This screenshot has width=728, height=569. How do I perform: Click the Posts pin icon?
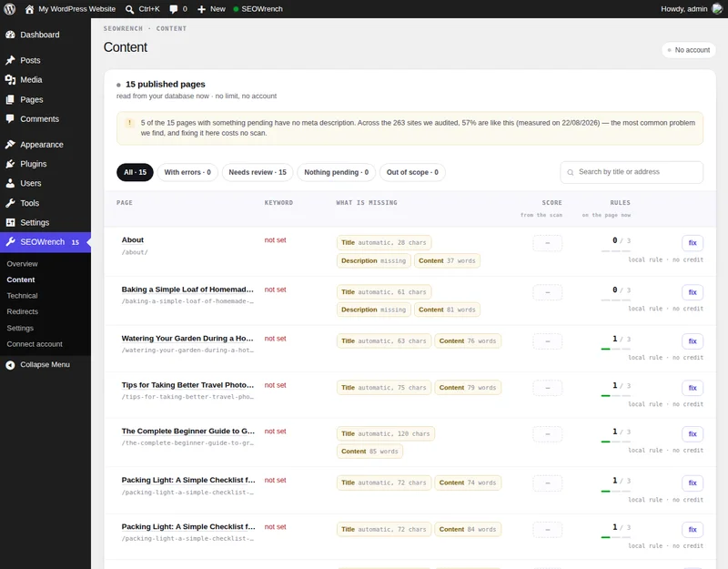coord(10,60)
